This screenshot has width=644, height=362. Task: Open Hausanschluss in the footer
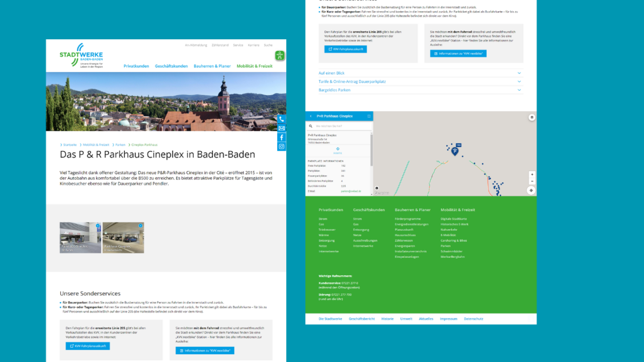[x=405, y=235]
